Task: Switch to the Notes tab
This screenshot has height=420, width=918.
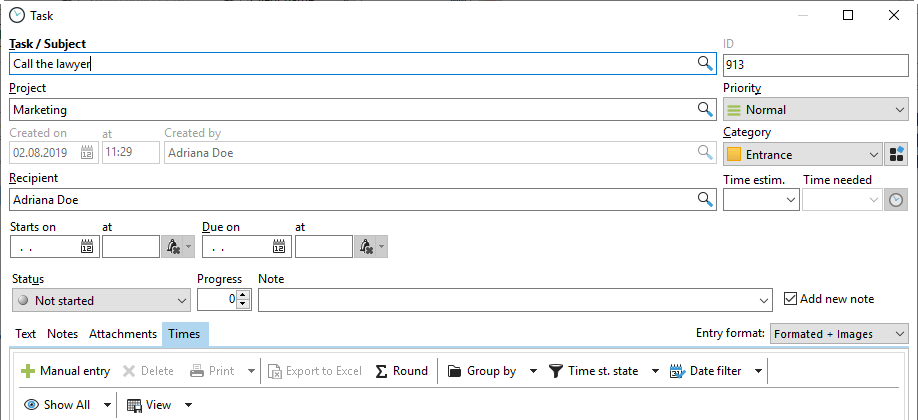Action: pyautogui.click(x=62, y=334)
